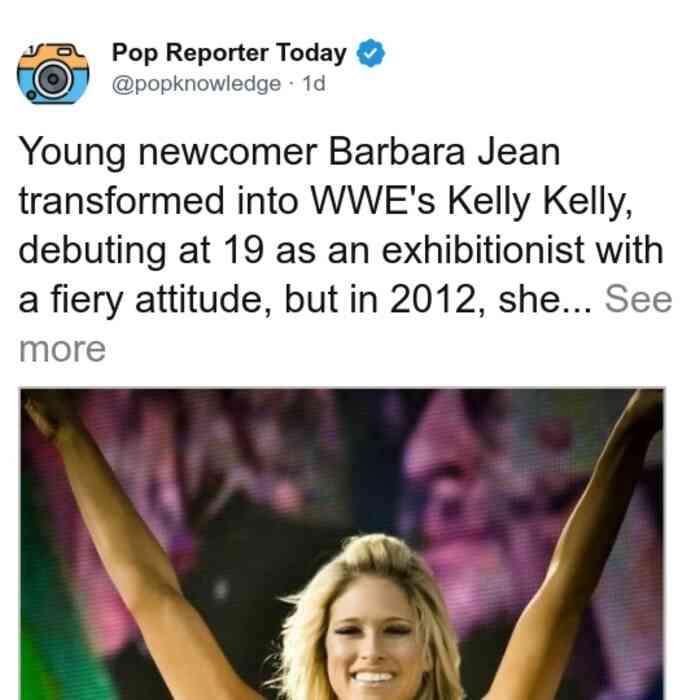This screenshot has width=700, height=700.
Task: Tap the orange top of the camera avatar
Action: 53,56
